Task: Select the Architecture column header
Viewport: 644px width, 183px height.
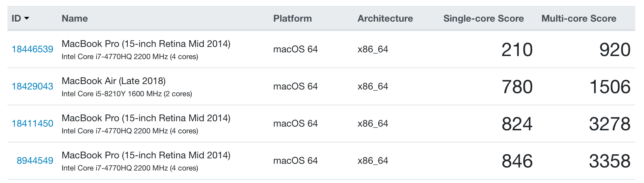Action: [x=385, y=18]
